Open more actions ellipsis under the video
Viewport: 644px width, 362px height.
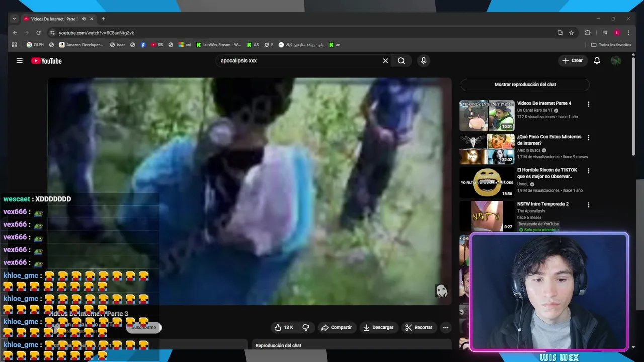click(x=445, y=327)
